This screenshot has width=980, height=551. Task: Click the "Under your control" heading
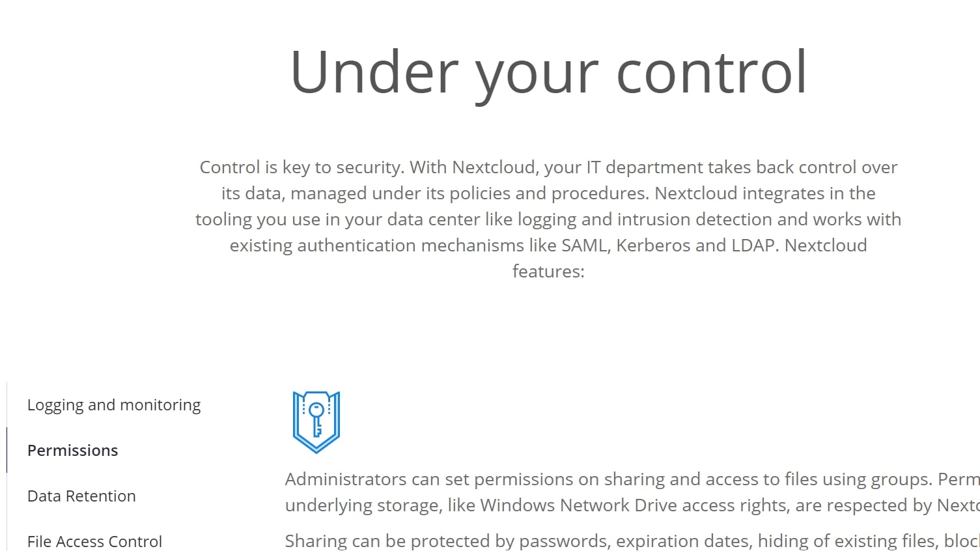coord(548,72)
